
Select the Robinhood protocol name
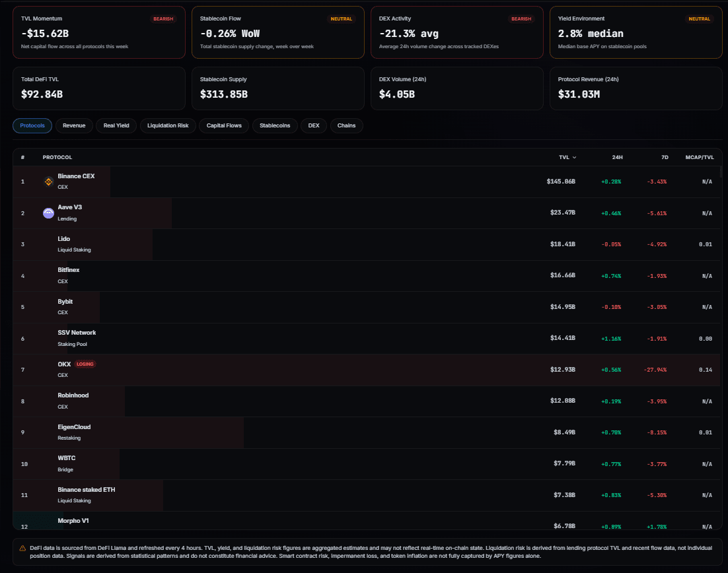(73, 395)
